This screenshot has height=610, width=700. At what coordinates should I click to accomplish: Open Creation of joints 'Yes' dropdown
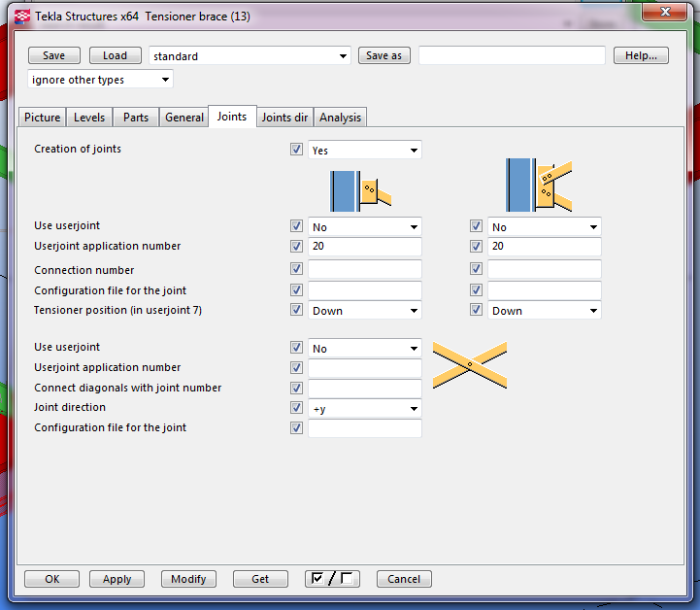pyautogui.click(x=365, y=150)
